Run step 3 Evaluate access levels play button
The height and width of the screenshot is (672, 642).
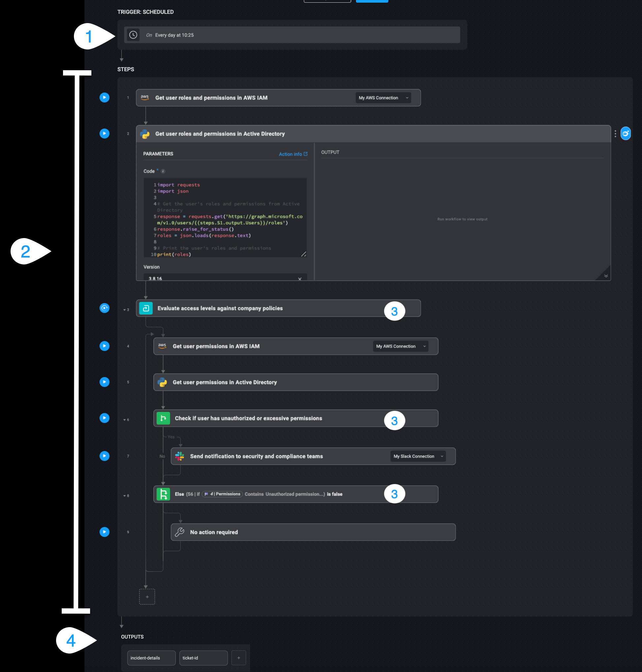point(104,308)
